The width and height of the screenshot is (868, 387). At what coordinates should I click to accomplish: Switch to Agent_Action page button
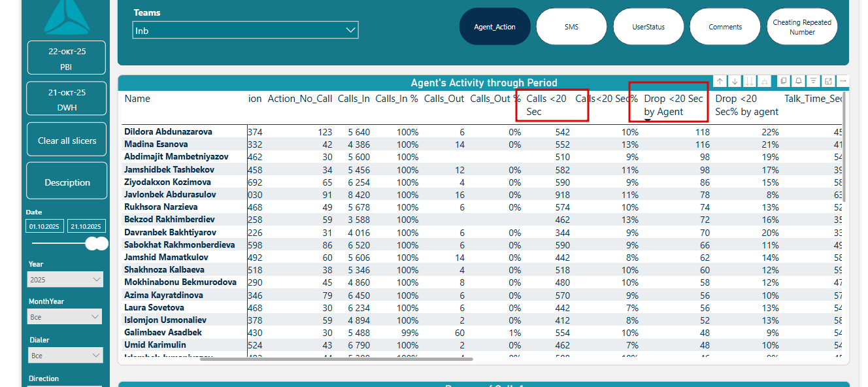[x=495, y=27]
